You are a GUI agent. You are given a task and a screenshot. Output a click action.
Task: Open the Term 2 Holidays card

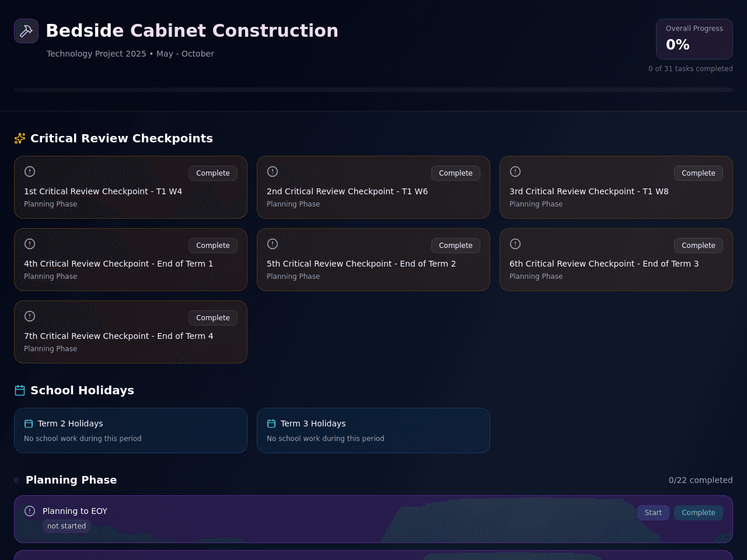(x=131, y=430)
